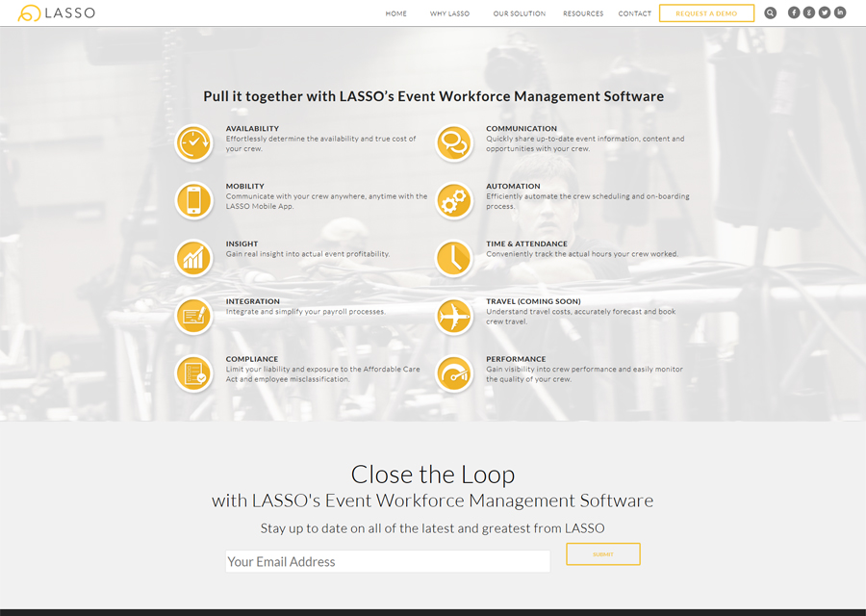866x616 pixels.
Task: Select the Availability clock icon
Action: click(193, 142)
